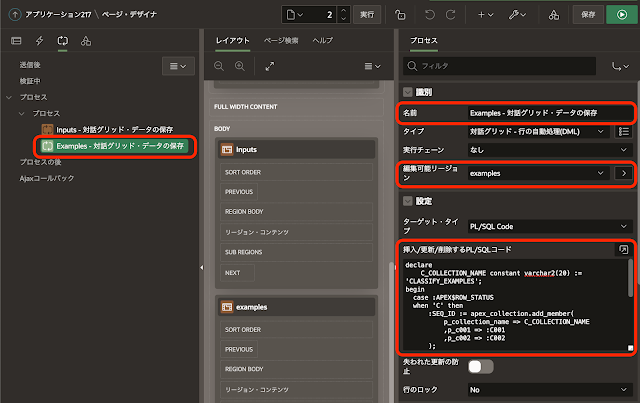Open the tree pane hamburger menu
This screenshot has width=640, height=403.
tap(178, 66)
